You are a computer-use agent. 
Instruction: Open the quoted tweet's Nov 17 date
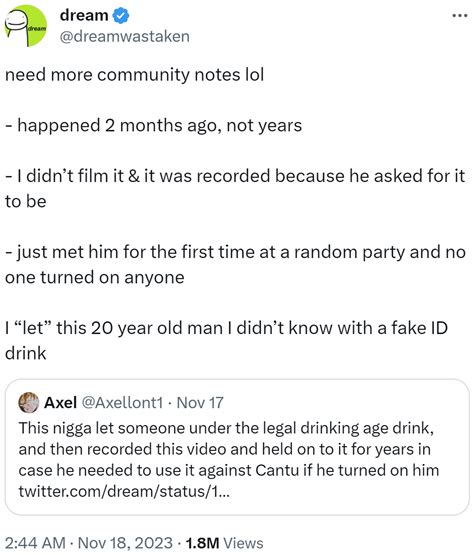click(x=200, y=403)
